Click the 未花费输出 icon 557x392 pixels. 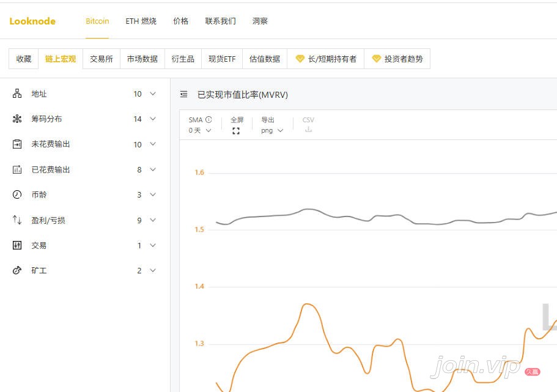tap(17, 144)
